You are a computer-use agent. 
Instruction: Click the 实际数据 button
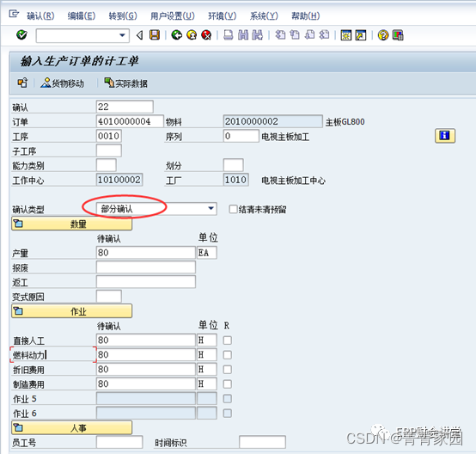(126, 83)
